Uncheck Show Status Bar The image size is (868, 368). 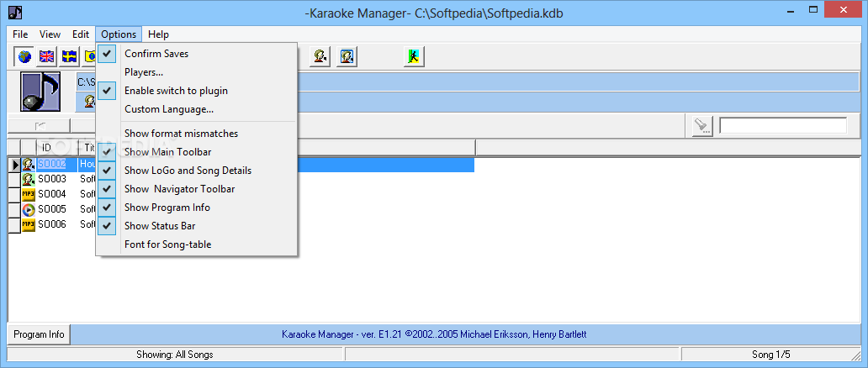pyautogui.click(x=197, y=226)
